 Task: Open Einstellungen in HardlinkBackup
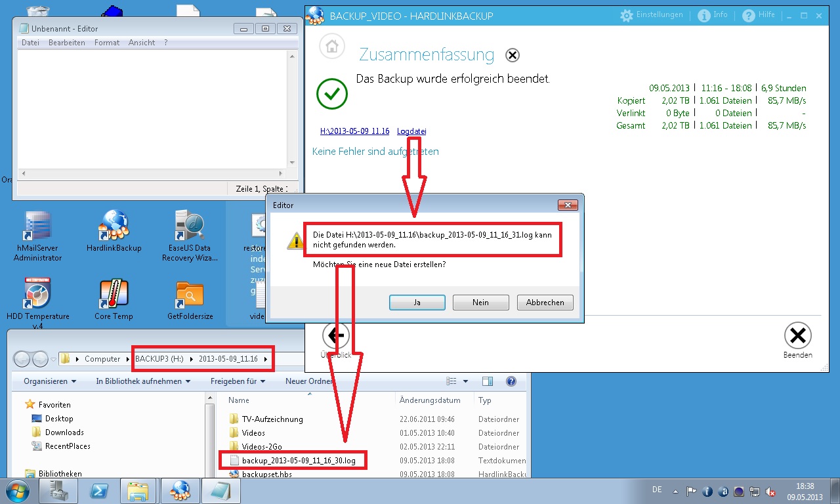[652, 15]
